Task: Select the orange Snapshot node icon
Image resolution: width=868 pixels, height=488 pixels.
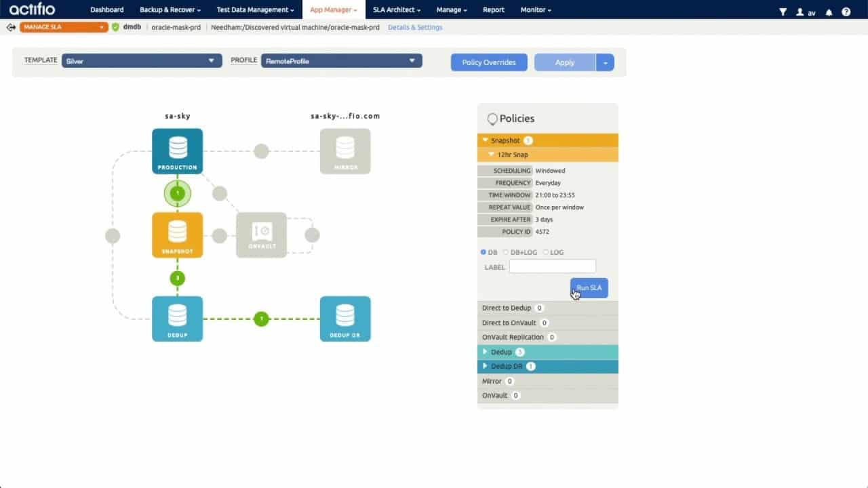Action: [177, 235]
